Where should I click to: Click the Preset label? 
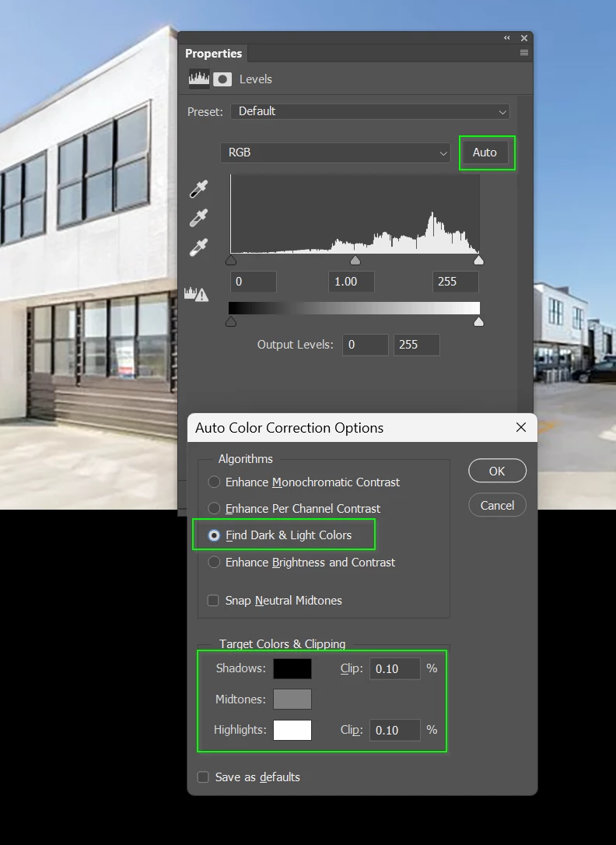tap(205, 112)
